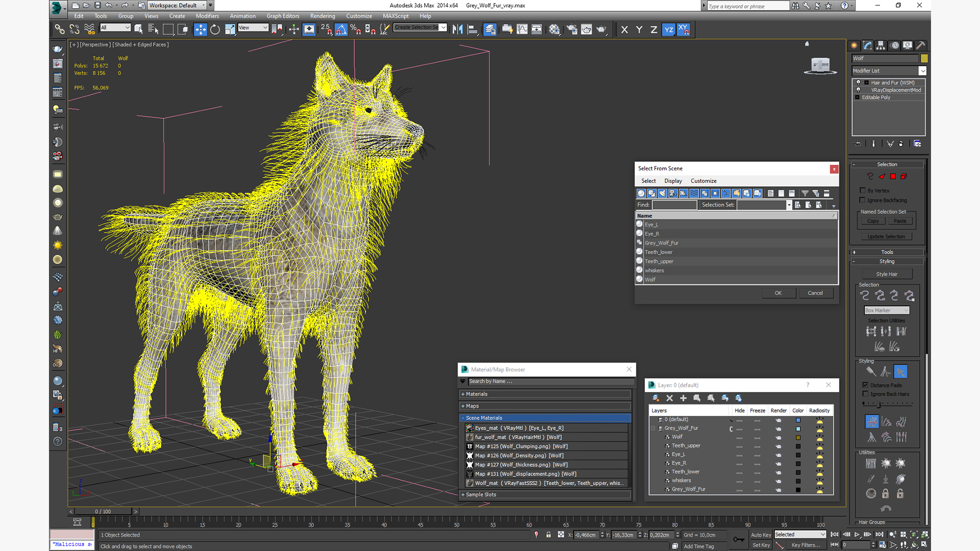980x551 pixels.
Task: Open the Rendering menu
Action: pos(322,16)
